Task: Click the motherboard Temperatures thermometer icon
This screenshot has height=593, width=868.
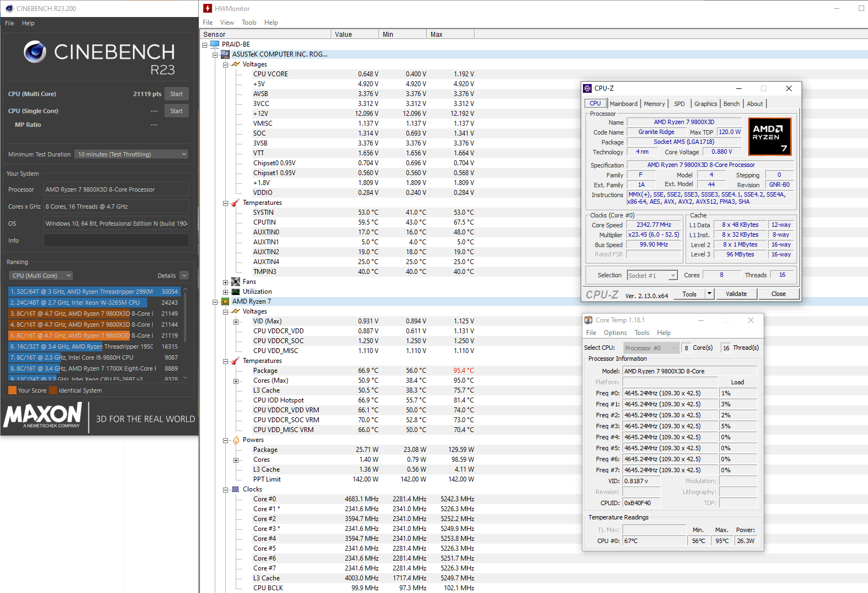Action: pyautogui.click(x=236, y=203)
